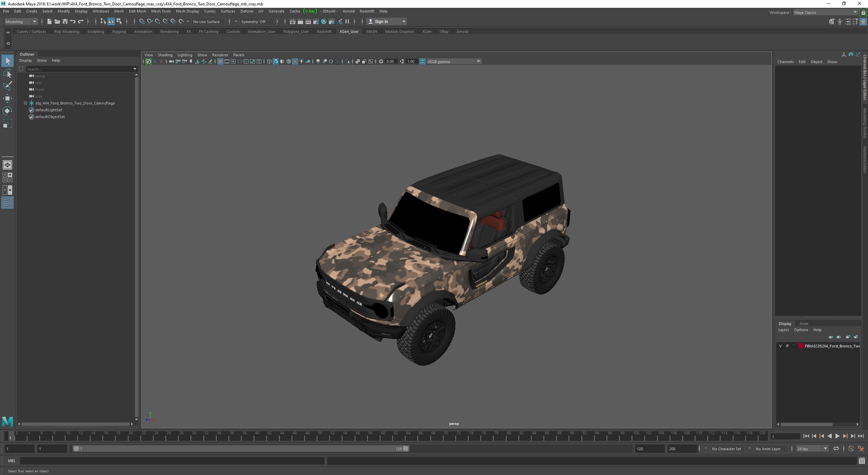Click move layer up icon
This screenshot has height=475, width=868.
(831, 337)
